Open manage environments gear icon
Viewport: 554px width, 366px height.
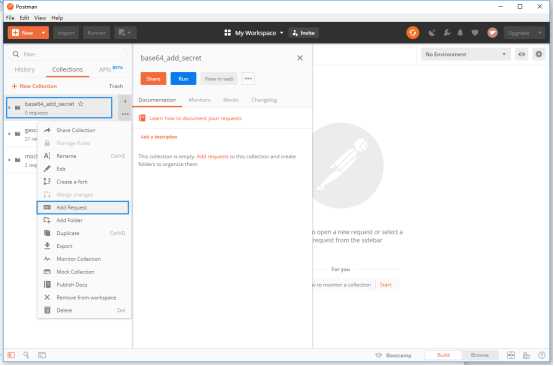pos(539,54)
